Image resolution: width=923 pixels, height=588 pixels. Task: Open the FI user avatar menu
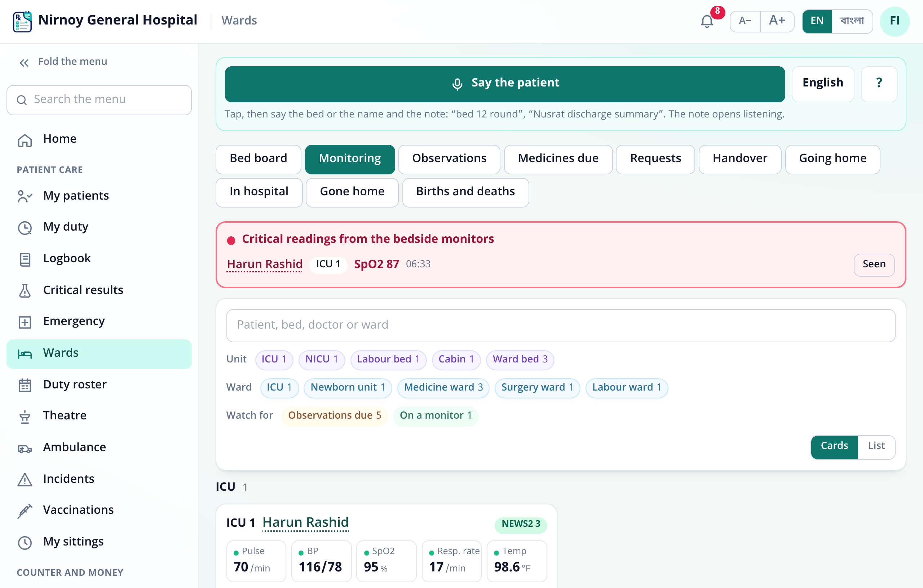click(x=894, y=21)
